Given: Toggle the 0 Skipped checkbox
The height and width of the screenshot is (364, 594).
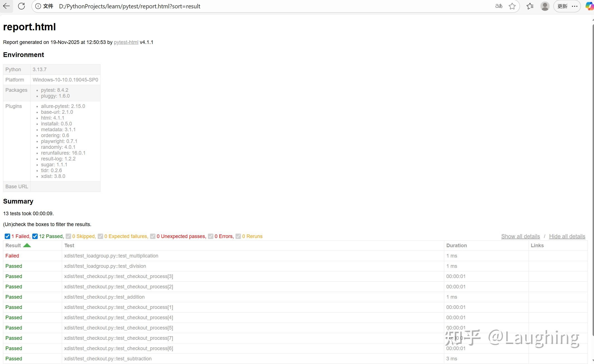Looking at the screenshot, I should pos(68,236).
